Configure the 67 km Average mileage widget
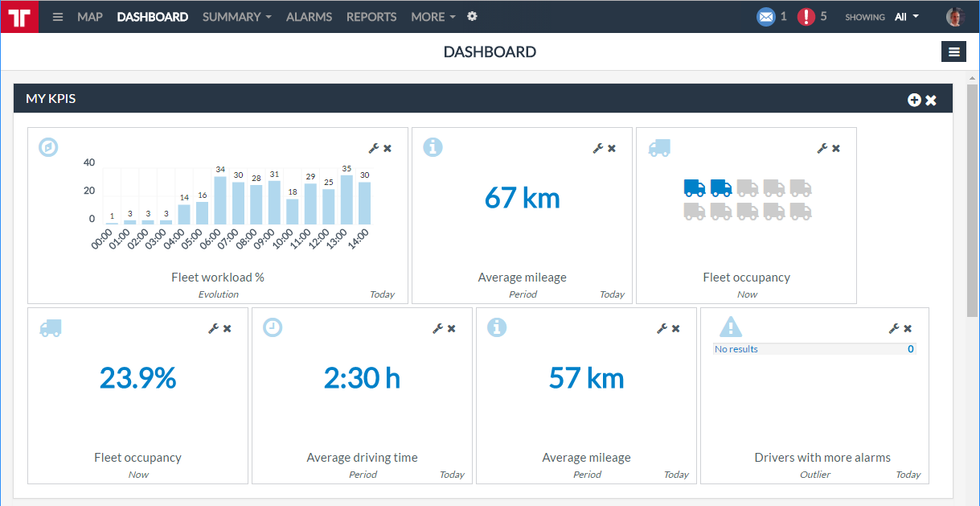This screenshot has width=980, height=506. (597, 148)
